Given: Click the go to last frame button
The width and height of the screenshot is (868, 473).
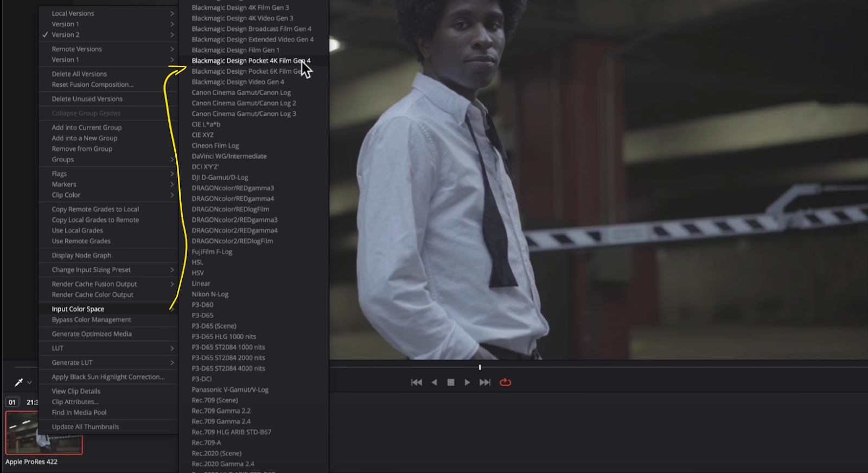Looking at the screenshot, I should [485, 382].
